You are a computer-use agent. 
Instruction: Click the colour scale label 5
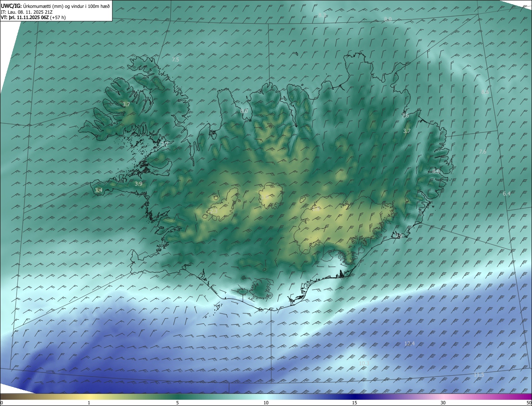177,403
